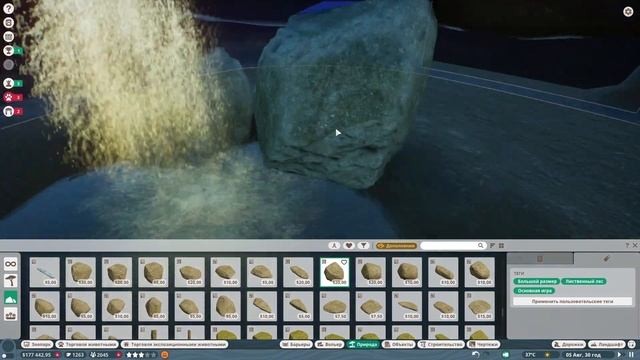Select the green rocks category icon
This screenshot has height=360, width=640.
click(x=11, y=298)
